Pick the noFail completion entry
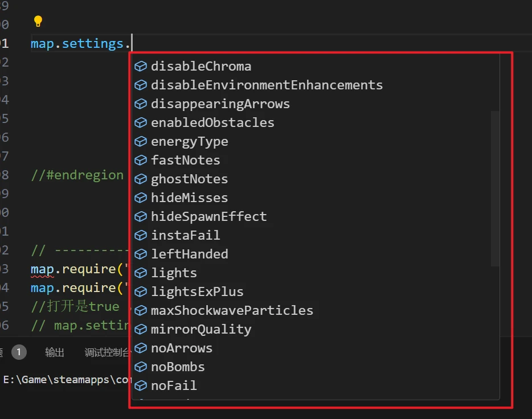The height and width of the screenshot is (419, 532). (174, 386)
